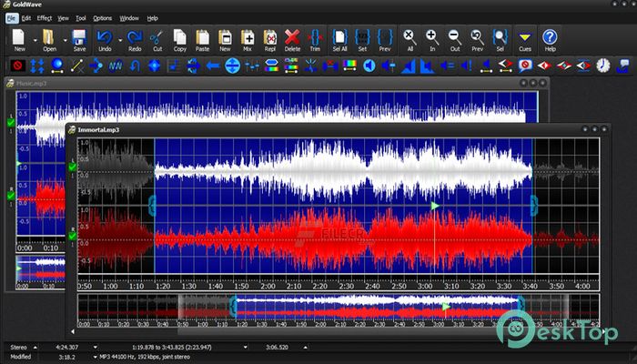Click the red no-symbol effect icon

[17, 66]
